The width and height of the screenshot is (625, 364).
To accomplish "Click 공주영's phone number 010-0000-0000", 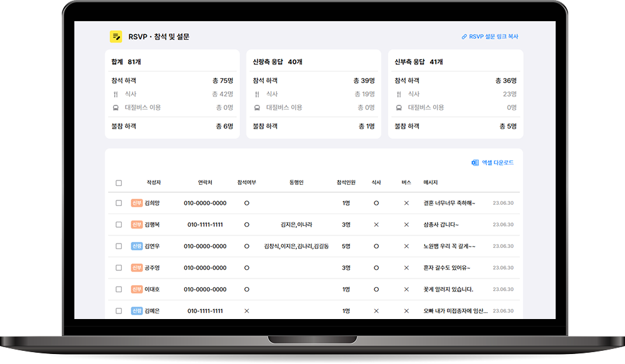I will point(205,268).
